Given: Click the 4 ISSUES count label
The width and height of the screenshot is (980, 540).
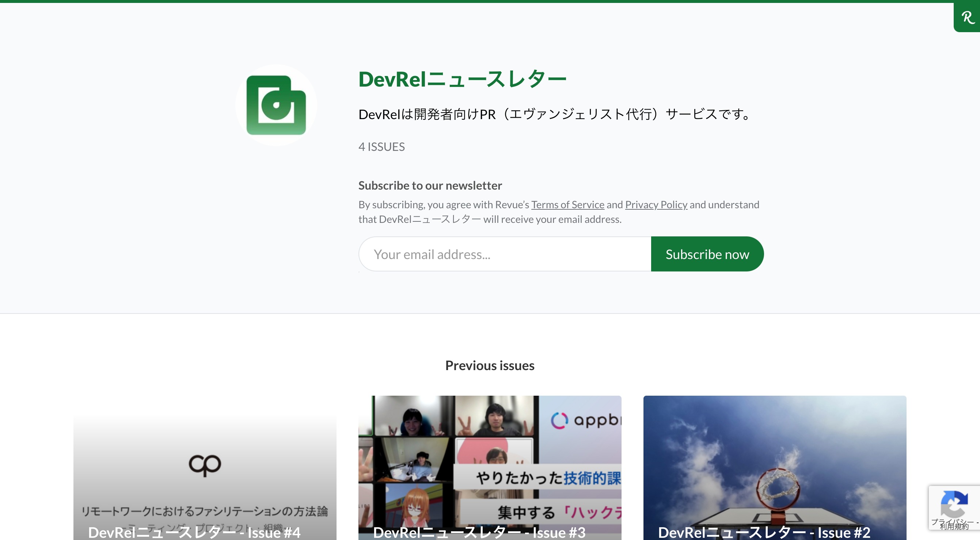Looking at the screenshot, I should pyautogui.click(x=381, y=147).
